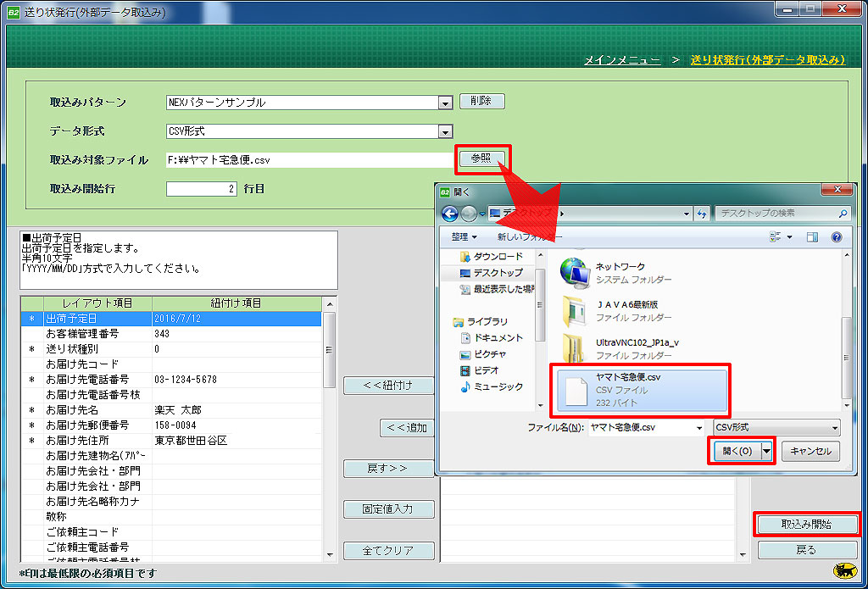Open ドキュメント library
This screenshot has width=868, height=589.
click(491, 337)
